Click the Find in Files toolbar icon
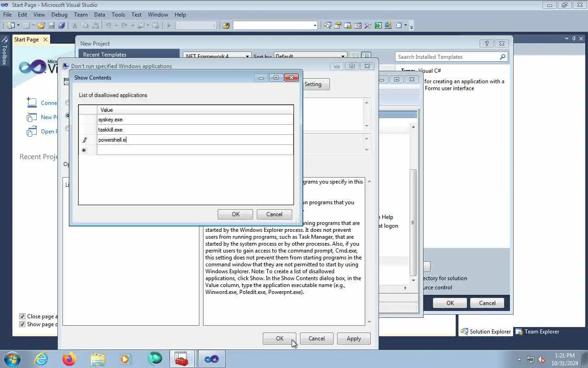This screenshot has width=588, height=368. pos(226,25)
